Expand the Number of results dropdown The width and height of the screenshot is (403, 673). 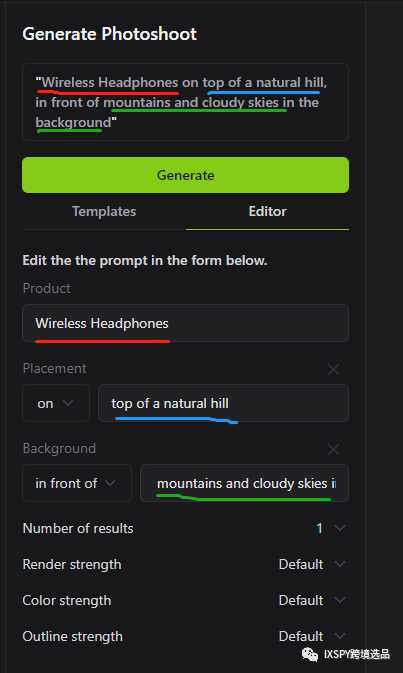[330, 528]
